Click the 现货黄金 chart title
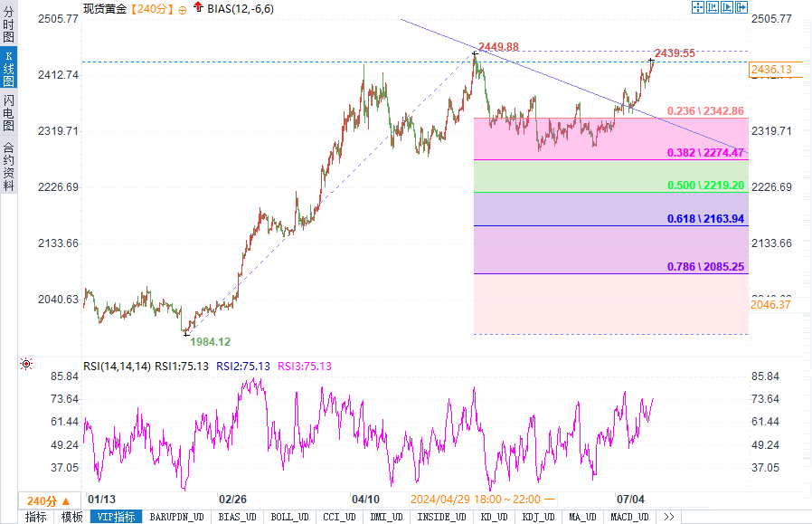 point(105,9)
